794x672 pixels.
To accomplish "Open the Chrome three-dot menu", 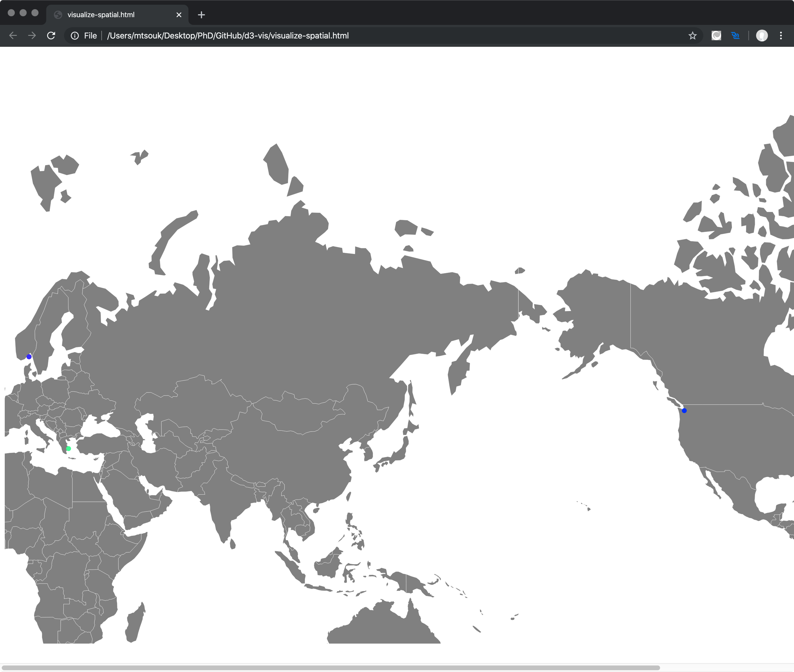I will click(781, 36).
